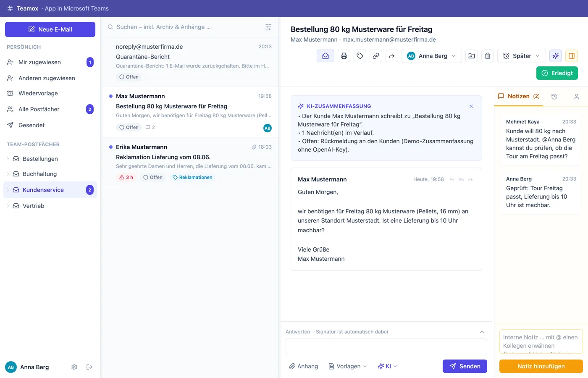Print the email with the printer icon
The image size is (588, 378).
coord(344,56)
